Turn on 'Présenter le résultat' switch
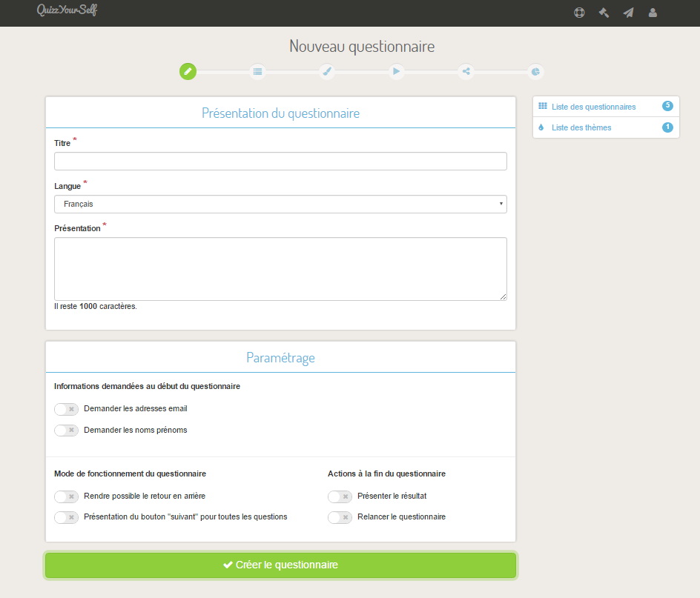Image resolution: width=700 pixels, height=598 pixels. coord(340,496)
